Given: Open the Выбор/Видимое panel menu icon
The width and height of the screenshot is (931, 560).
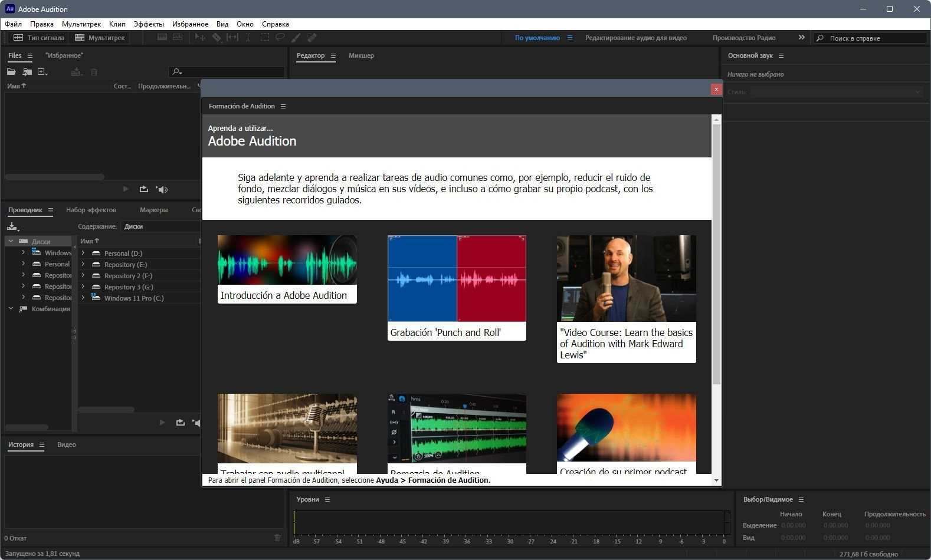Looking at the screenshot, I should click(x=801, y=500).
